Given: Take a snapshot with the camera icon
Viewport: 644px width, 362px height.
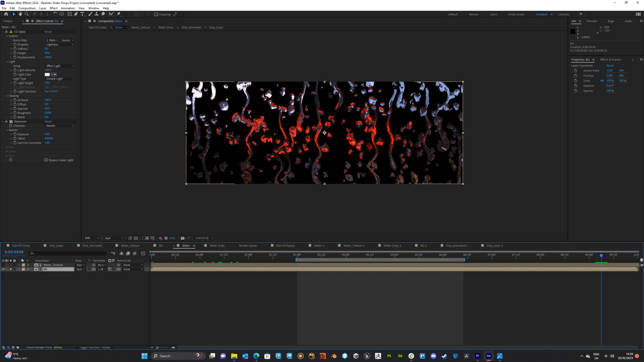Looking at the screenshot, I should coord(183,238).
